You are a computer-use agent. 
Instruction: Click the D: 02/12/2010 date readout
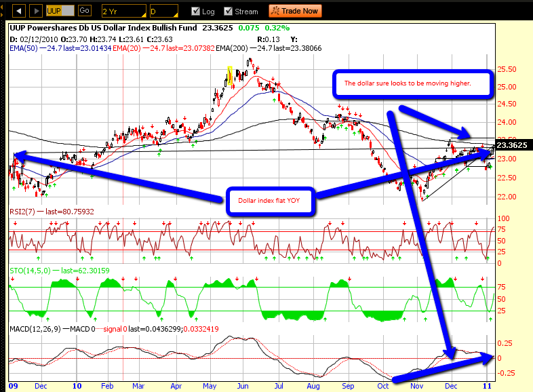pyautogui.click(x=34, y=39)
